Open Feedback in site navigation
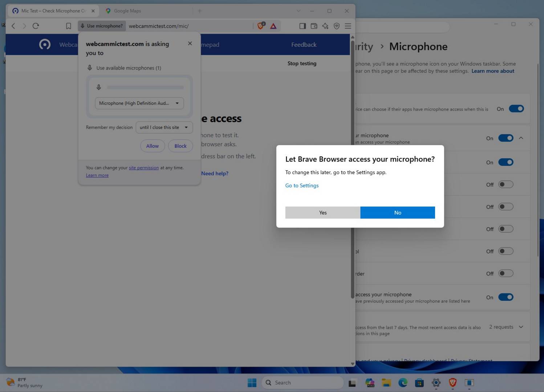The height and width of the screenshot is (392, 544). (304, 45)
